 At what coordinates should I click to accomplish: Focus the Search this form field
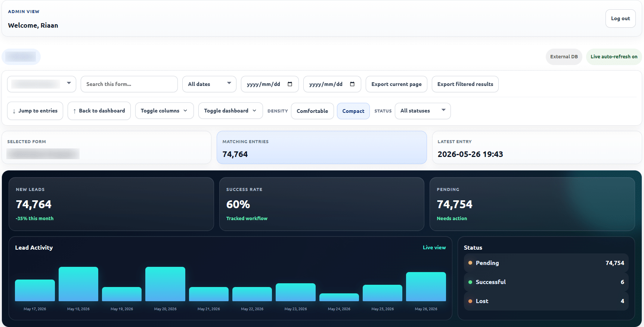pos(129,84)
